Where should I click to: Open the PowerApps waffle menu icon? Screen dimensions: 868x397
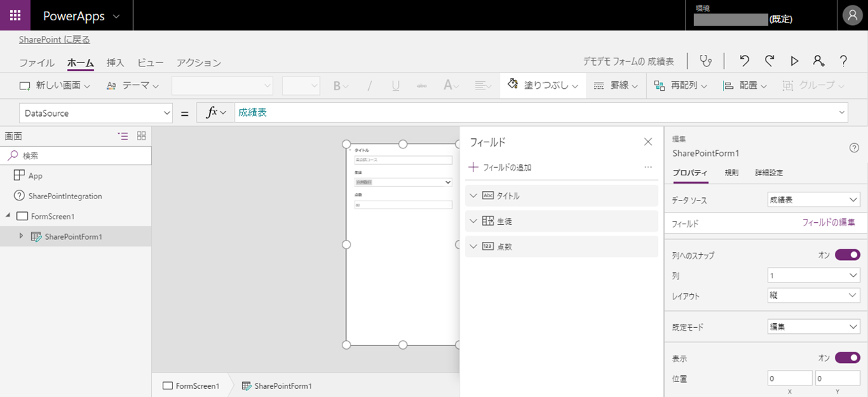[14, 15]
